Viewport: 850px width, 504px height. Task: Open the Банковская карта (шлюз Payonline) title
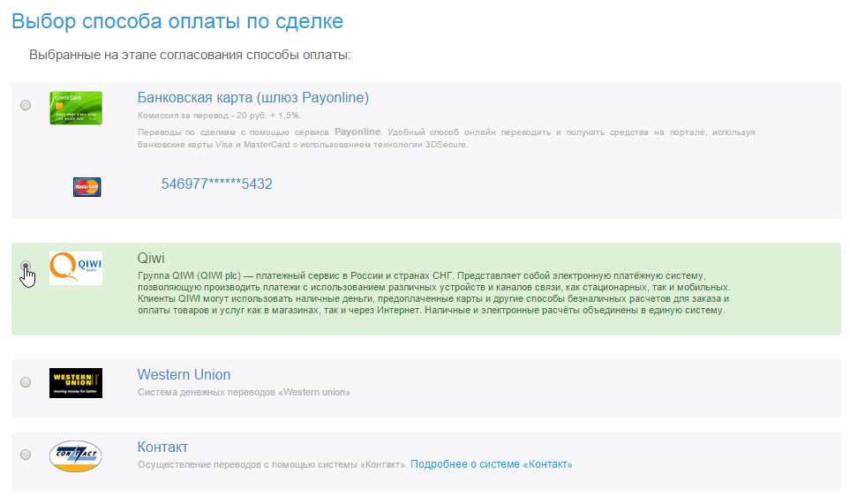point(252,97)
